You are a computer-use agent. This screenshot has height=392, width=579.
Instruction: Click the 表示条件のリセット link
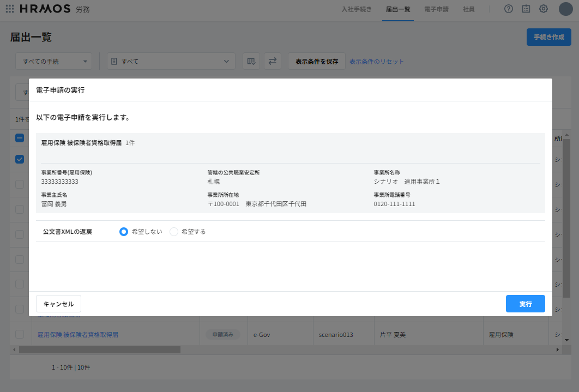[377, 62]
